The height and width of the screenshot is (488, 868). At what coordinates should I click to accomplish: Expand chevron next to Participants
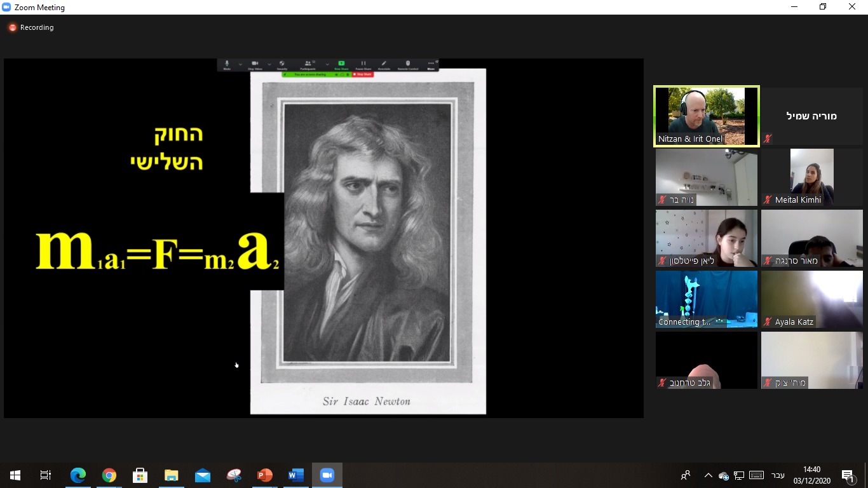(327, 64)
